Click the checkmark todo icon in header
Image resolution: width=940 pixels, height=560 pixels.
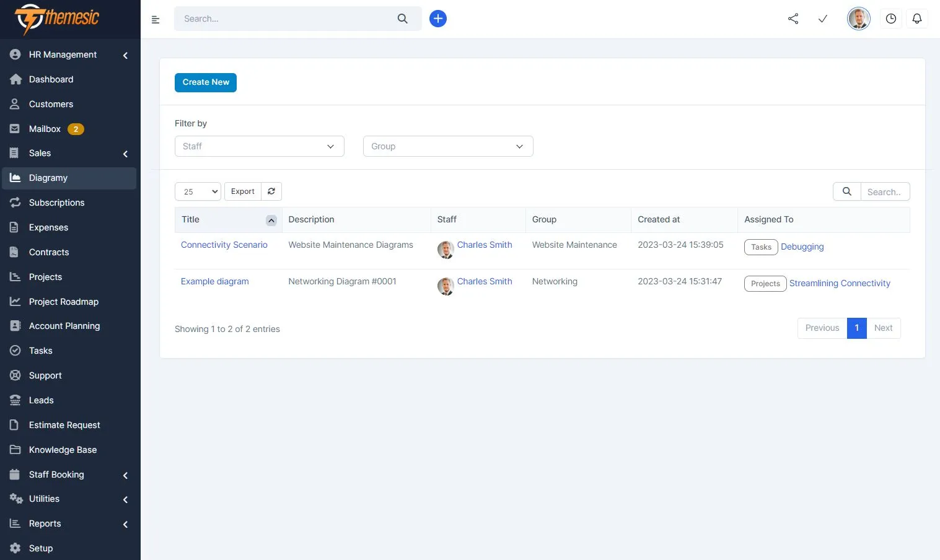click(822, 19)
